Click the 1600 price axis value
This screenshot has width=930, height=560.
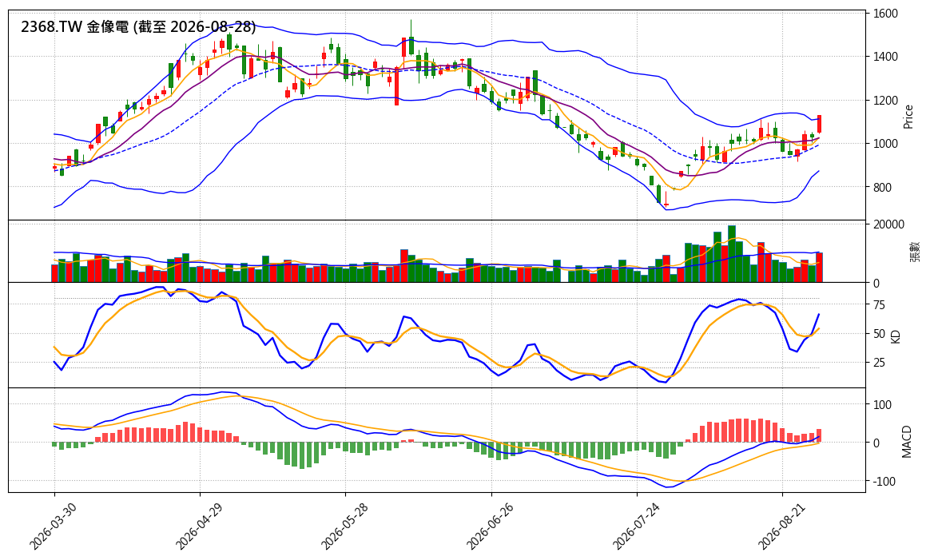coord(885,14)
